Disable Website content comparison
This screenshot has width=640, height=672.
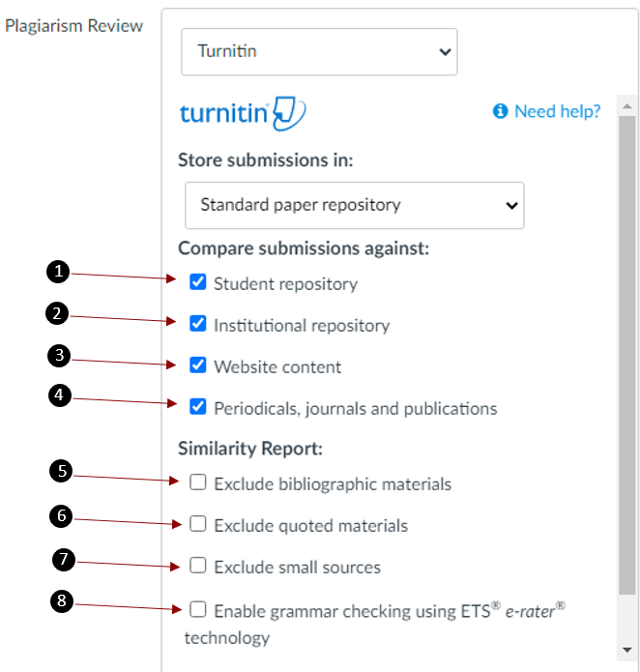[198, 365]
